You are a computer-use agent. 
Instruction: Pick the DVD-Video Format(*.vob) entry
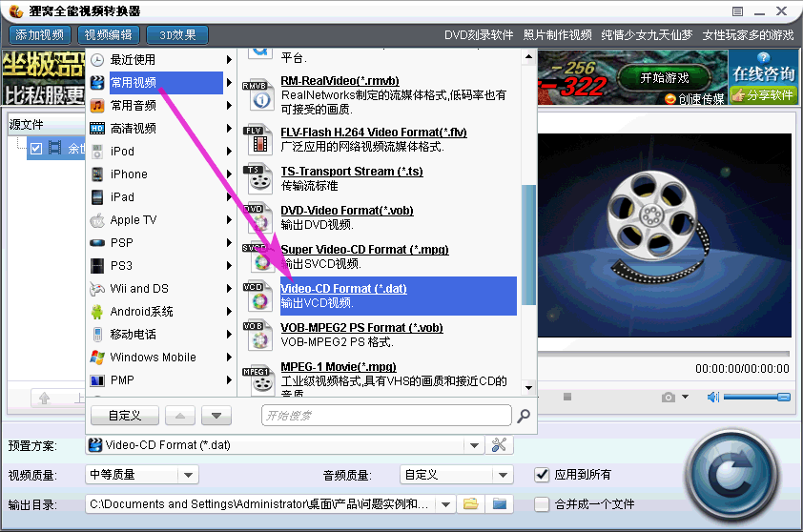(x=347, y=211)
